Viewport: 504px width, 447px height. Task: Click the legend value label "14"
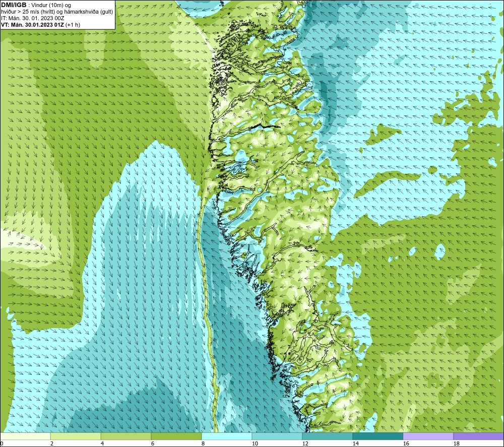[x=355, y=443]
